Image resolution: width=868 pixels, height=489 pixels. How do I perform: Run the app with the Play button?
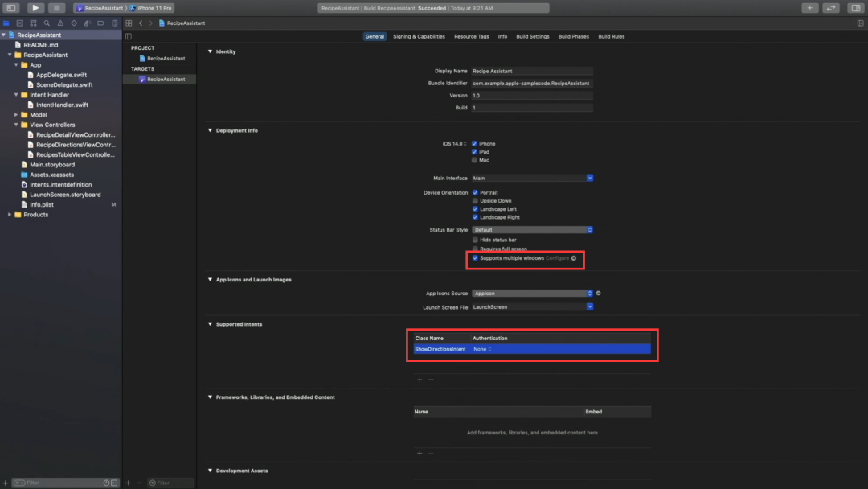35,8
